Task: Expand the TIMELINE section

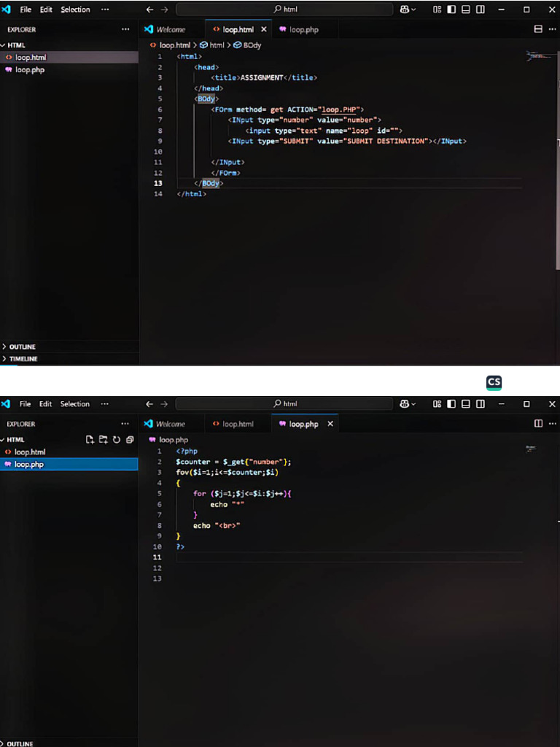Action: coord(23,359)
